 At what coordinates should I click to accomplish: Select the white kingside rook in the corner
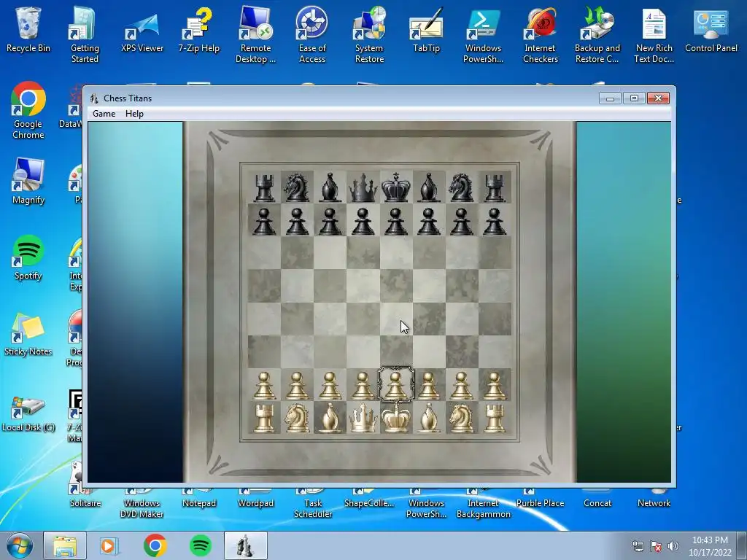[494, 418]
